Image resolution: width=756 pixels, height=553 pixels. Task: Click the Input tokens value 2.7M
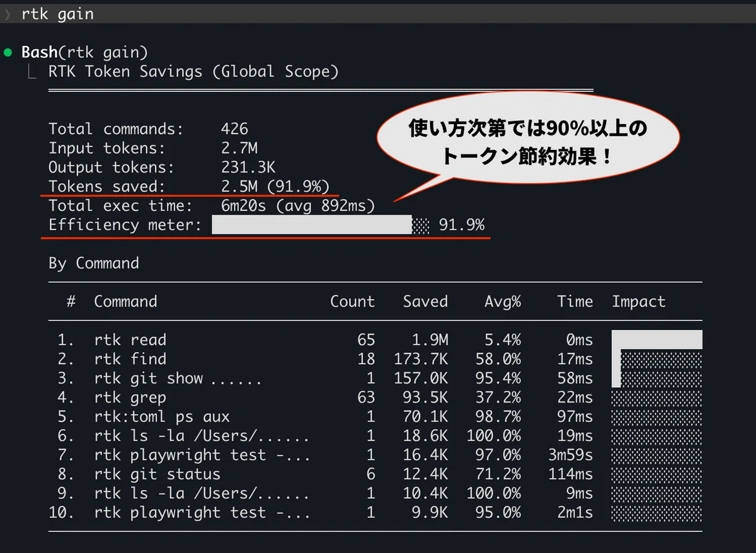click(x=239, y=148)
